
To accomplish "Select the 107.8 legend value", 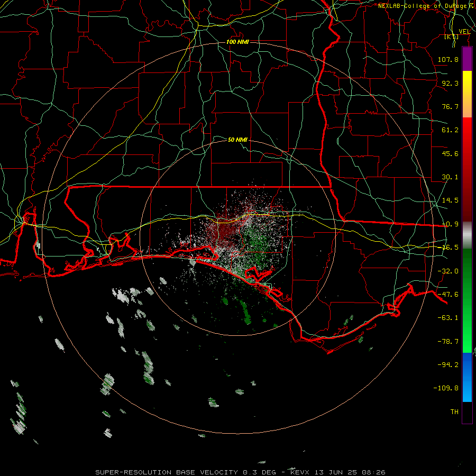I will (448, 59).
